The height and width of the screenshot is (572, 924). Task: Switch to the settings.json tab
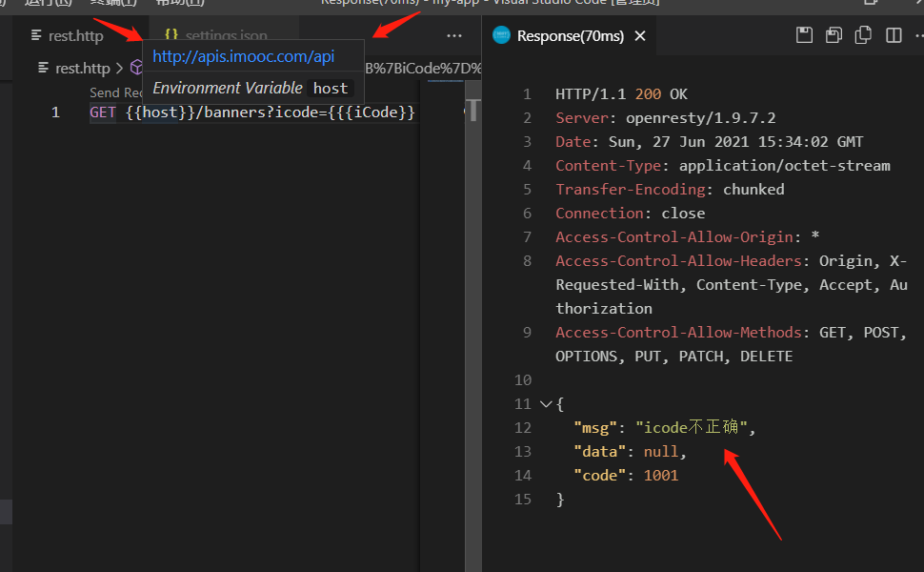226,36
